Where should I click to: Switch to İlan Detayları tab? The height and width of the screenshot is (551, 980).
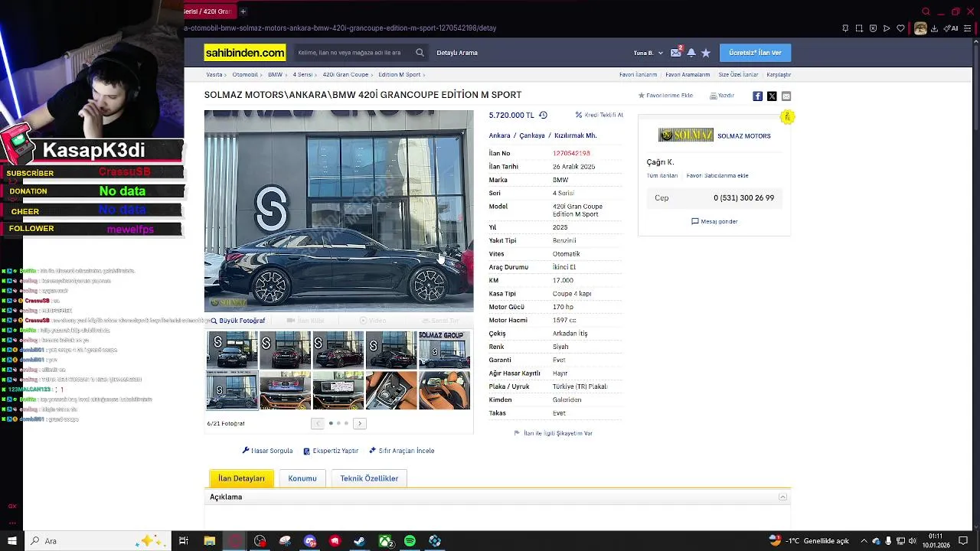point(241,478)
